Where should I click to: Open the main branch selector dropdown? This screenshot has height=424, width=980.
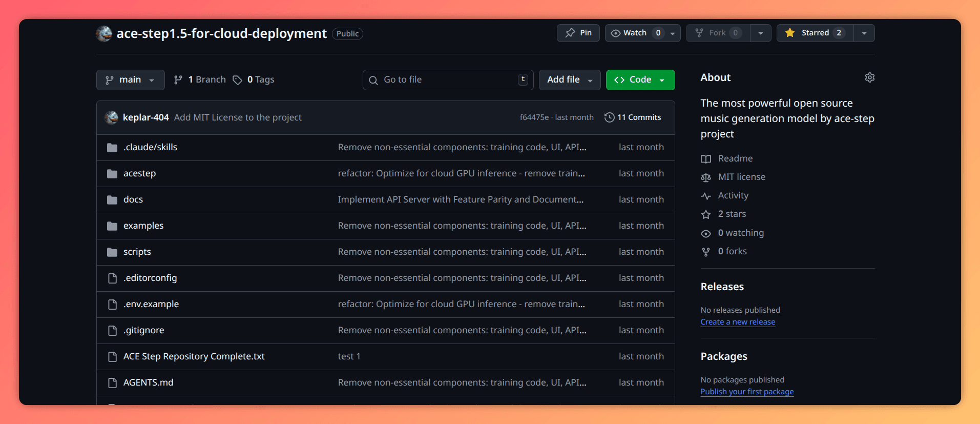click(131, 80)
